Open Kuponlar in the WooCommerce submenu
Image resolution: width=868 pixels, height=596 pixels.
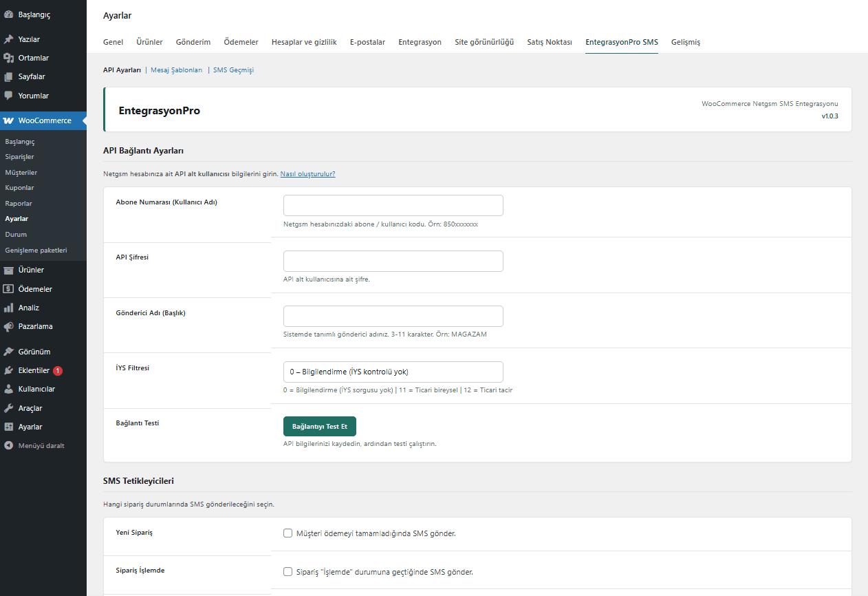coord(19,187)
